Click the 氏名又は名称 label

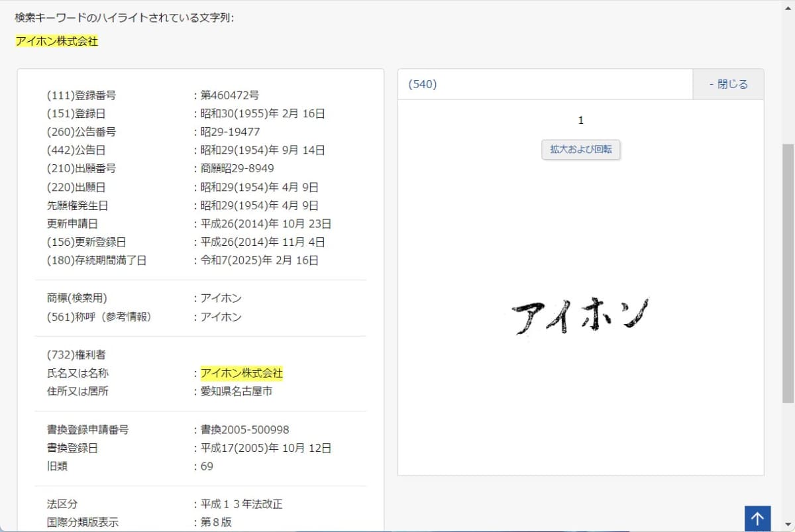pos(78,373)
